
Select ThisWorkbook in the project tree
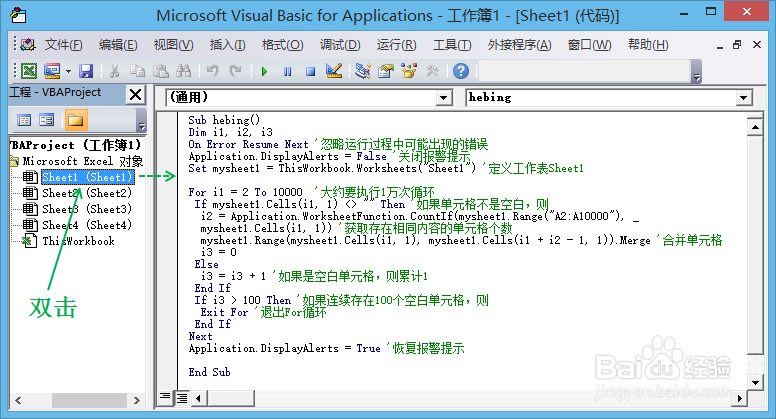click(78, 241)
